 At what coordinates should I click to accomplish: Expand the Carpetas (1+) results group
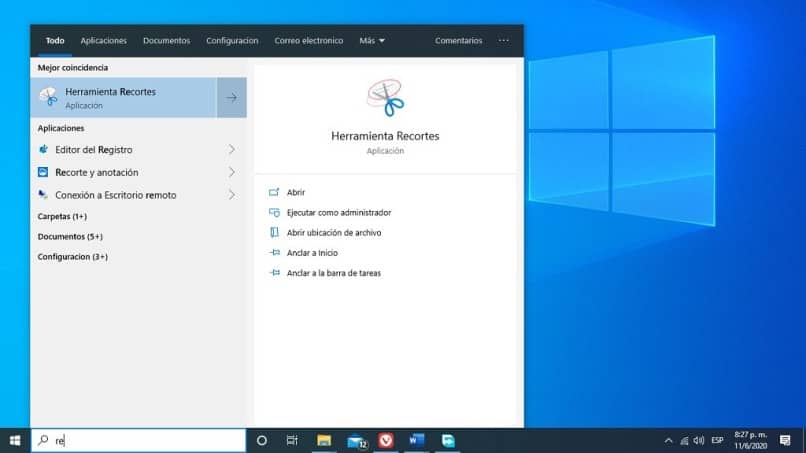point(62,216)
